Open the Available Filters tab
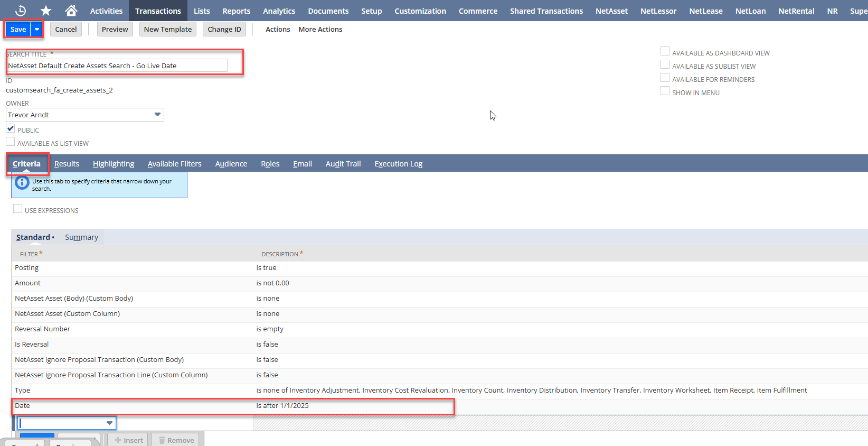 (174, 164)
